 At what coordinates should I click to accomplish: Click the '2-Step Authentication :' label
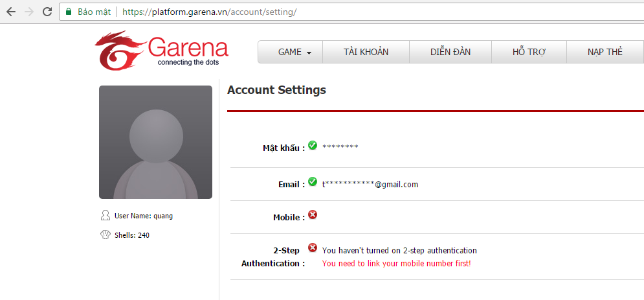(x=274, y=257)
